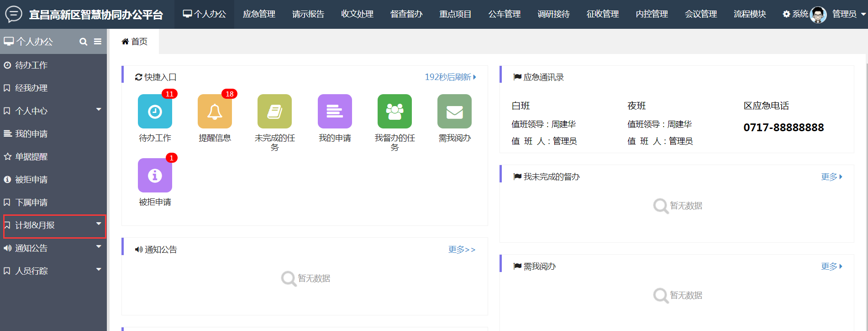Viewport: 868px width, 331px height.
Task: Click the platform chat bubble logo
Action: click(13, 14)
